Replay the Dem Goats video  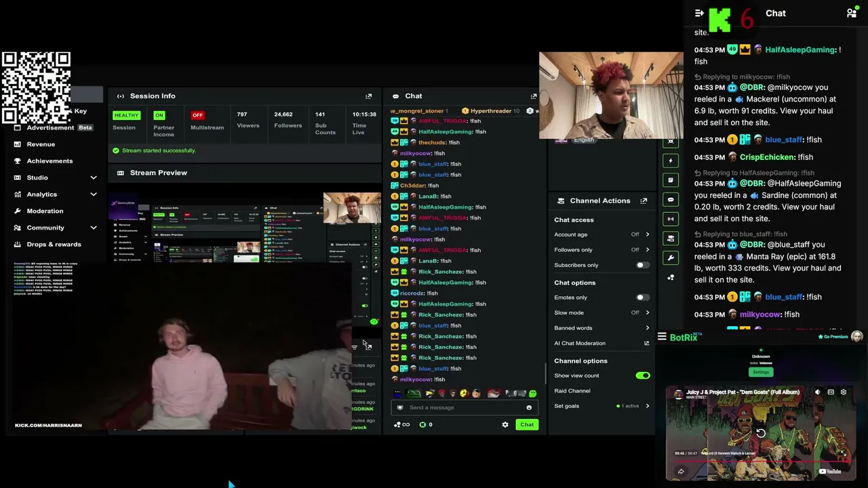click(x=761, y=433)
